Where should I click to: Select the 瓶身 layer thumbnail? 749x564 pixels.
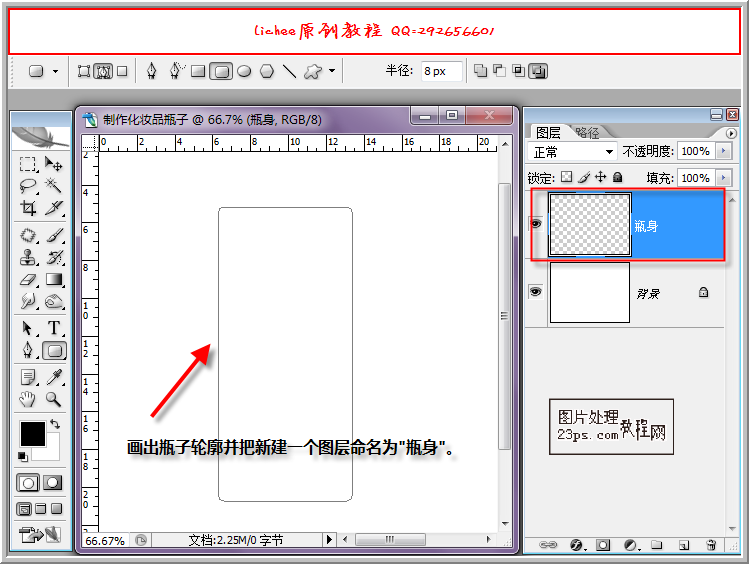(x=590, y=225)
